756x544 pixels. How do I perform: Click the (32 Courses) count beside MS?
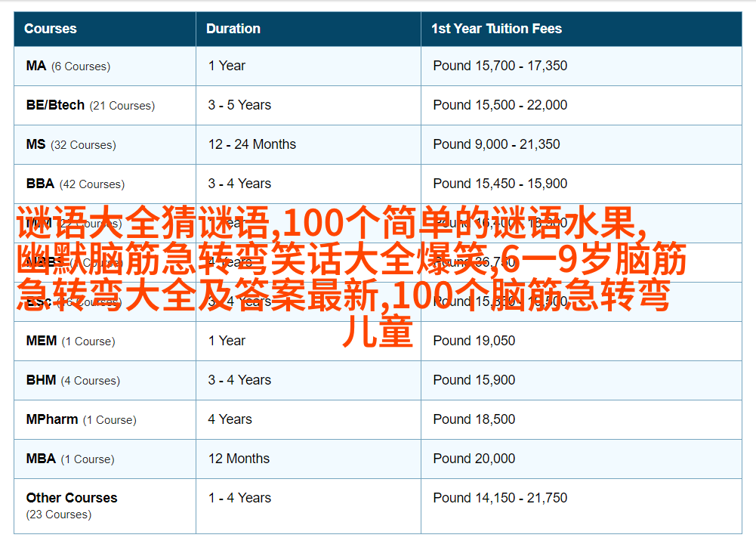(83, 145)
